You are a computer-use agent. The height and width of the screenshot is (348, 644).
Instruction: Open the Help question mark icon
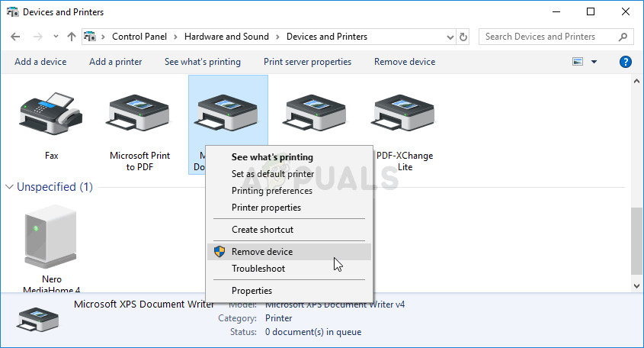[x=625, y=62]
